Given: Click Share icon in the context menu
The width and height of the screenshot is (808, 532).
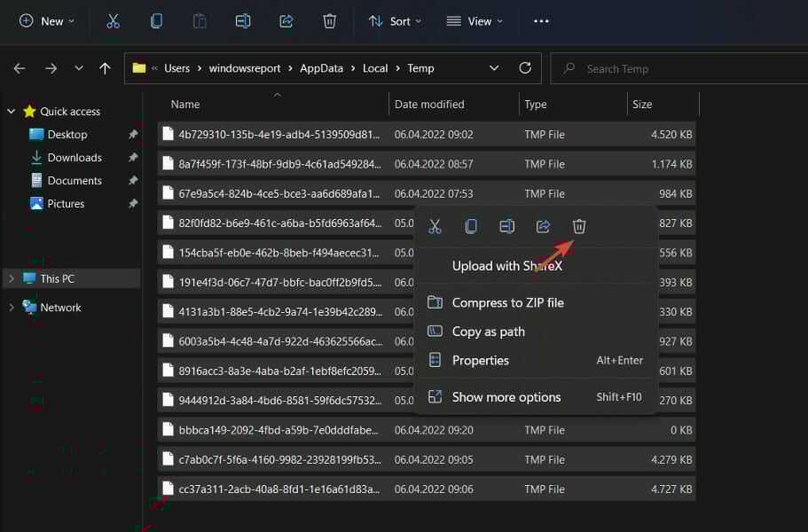Looking at the screenshot, I should (x=543, y=226).
